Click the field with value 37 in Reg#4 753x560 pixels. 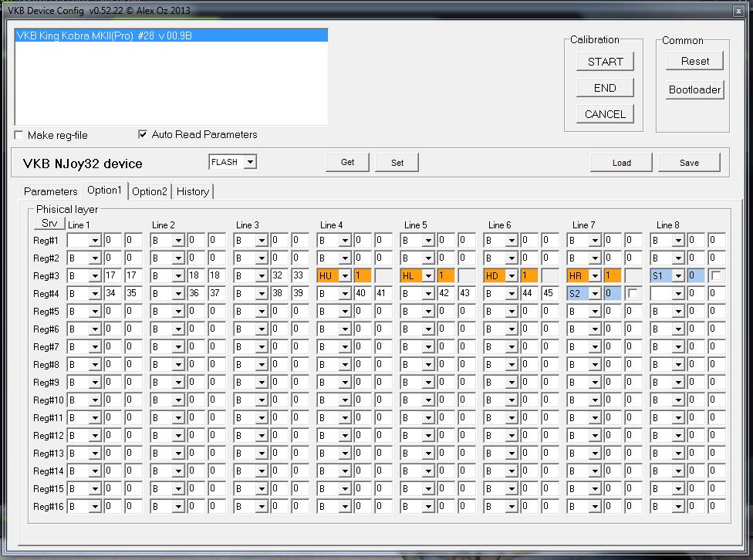click(x=217, y=293)
